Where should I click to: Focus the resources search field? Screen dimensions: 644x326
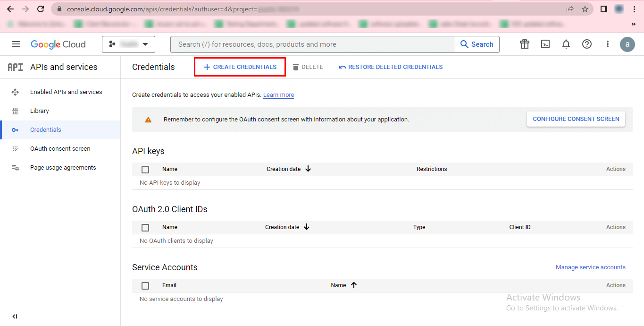pyautogui.click(x=311, y=44)
